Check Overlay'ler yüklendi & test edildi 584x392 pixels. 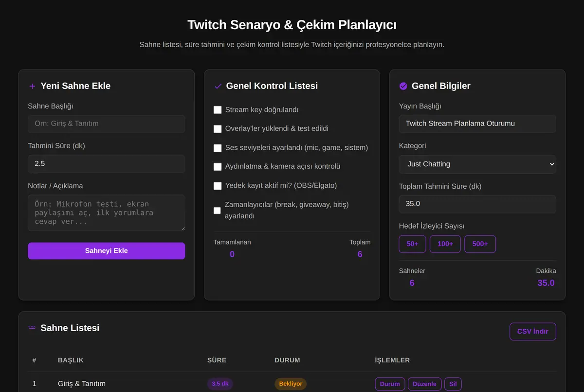click(x=218, y=129)
